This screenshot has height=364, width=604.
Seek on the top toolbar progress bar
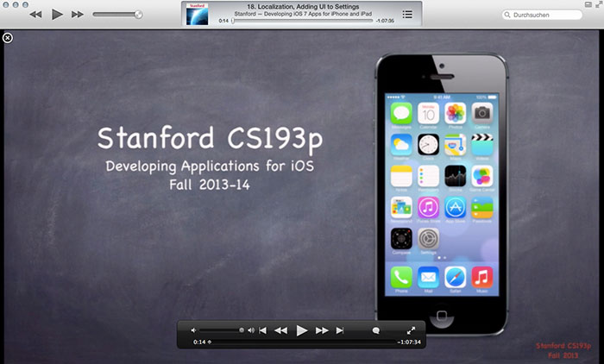click(x=303, y=21)
